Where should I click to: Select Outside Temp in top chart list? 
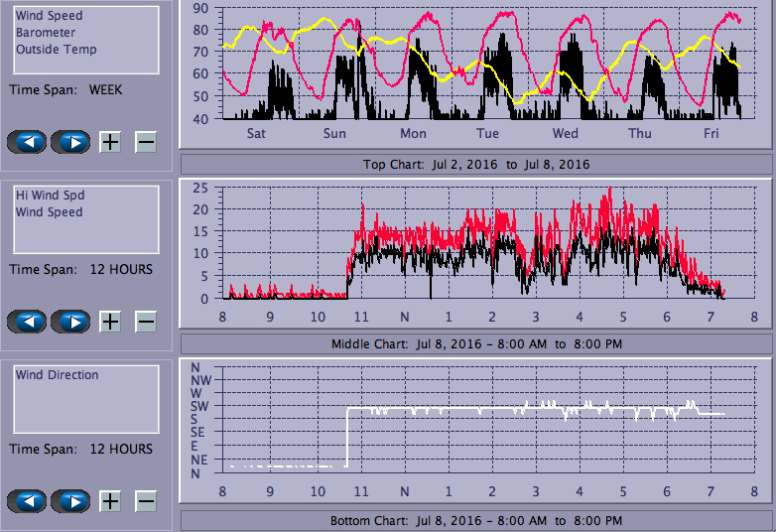[x=56, y=50]
